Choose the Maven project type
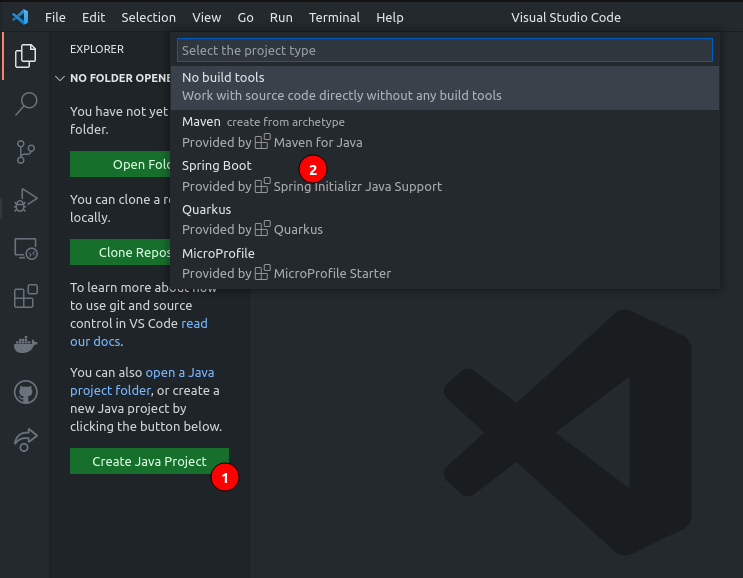Screen dimensions: 743x578 tap(444, 132)
